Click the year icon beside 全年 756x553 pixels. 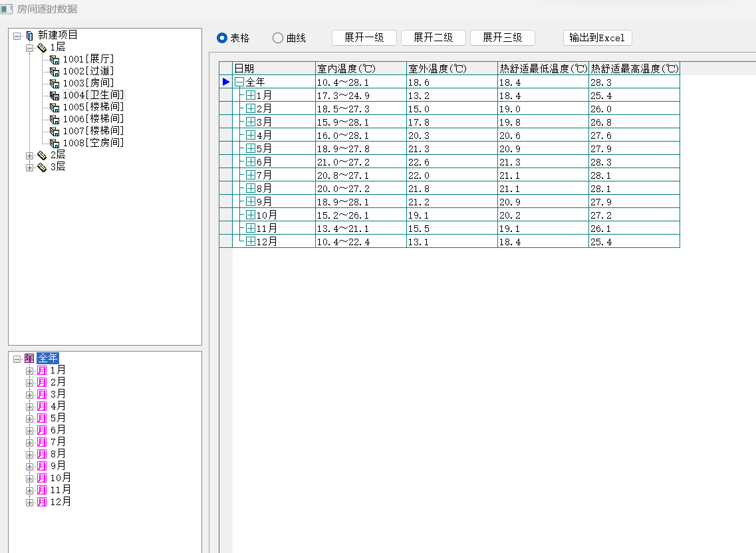click(x=29, y=358)
